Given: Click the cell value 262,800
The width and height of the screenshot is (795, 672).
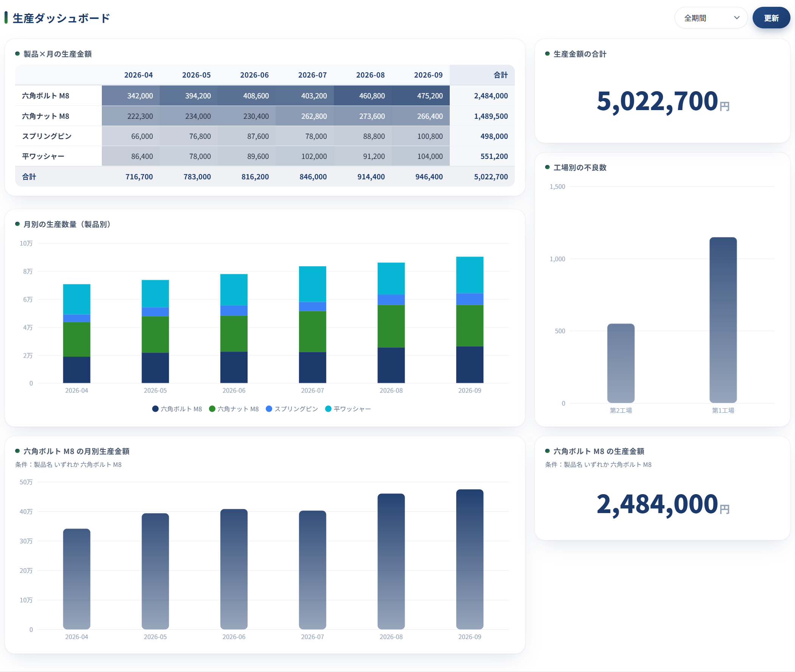Looking at the screenshot, I should pyautogui.click(x=304, y=116).
